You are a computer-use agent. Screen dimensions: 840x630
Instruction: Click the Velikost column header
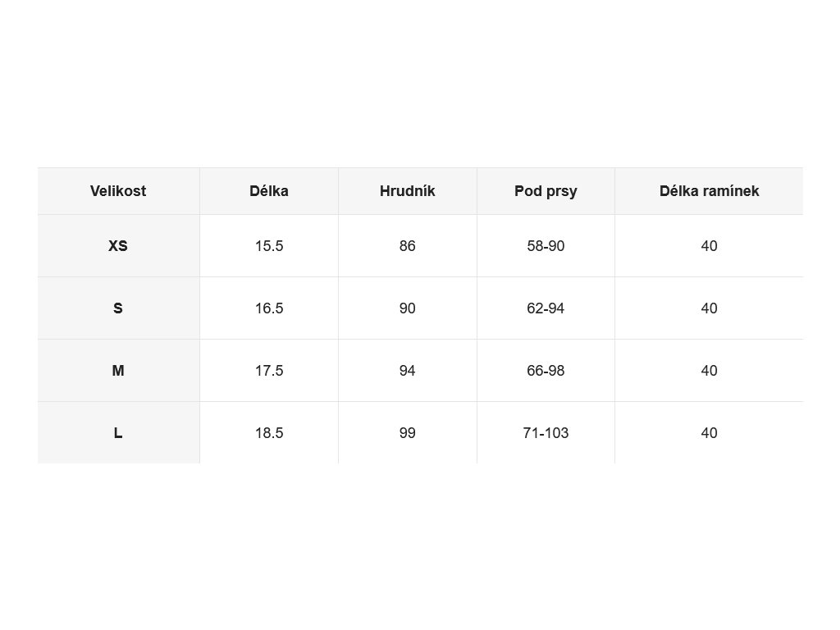[118, 191]
